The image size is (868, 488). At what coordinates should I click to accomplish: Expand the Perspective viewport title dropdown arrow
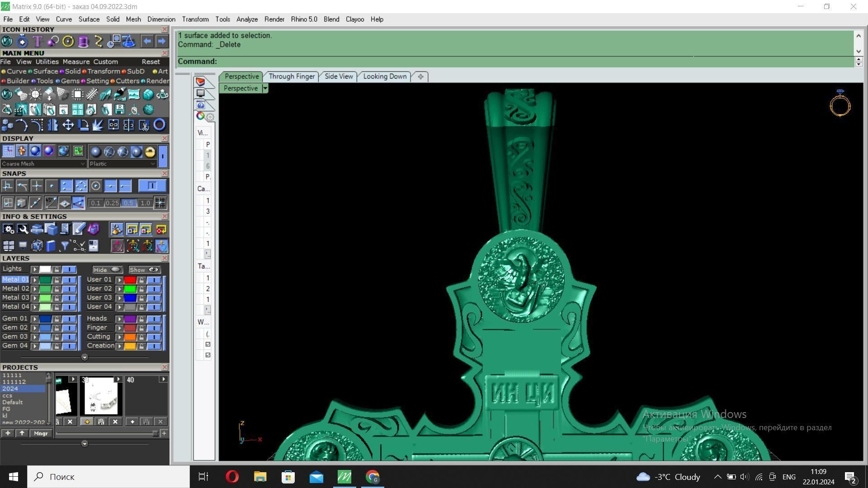tap(265, 89)
